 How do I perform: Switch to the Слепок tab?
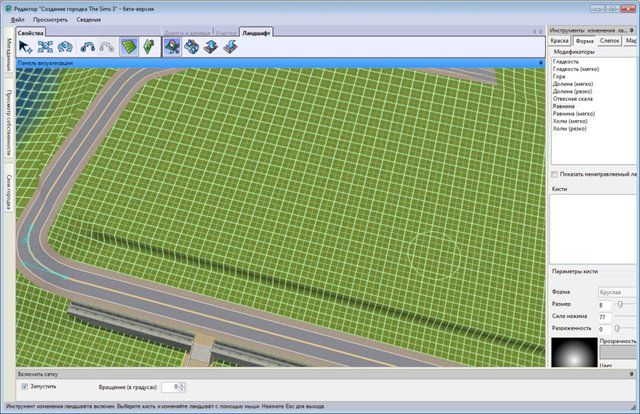pos(609,41)
